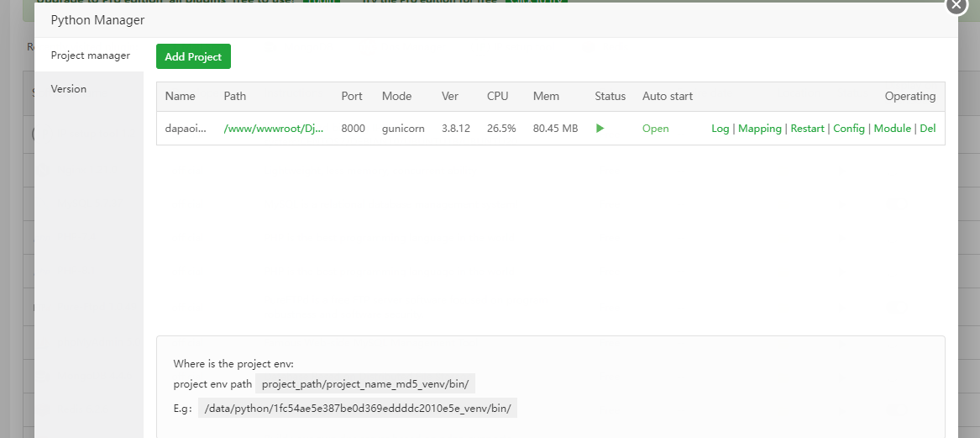Delete the project using Del
This screenshot has height=438, width=980.
pyautogui.click(x=928, y=129)
